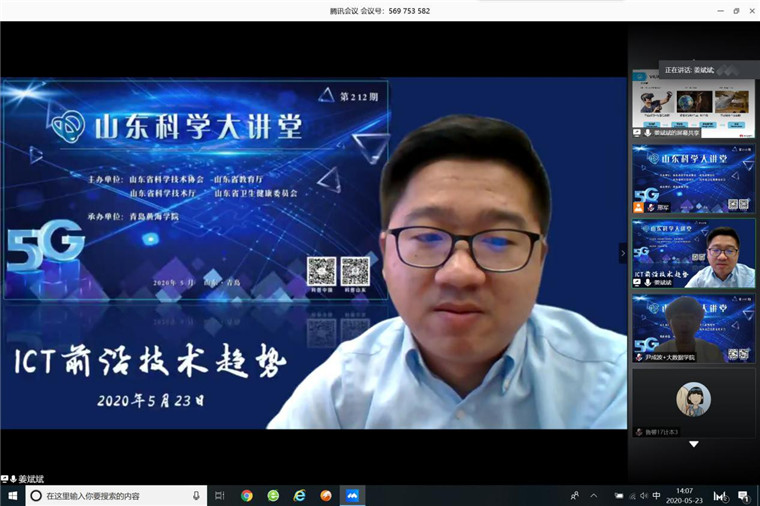Expand hidden system tray icons
Screen dimensions: 760x506
coord(594,496)
